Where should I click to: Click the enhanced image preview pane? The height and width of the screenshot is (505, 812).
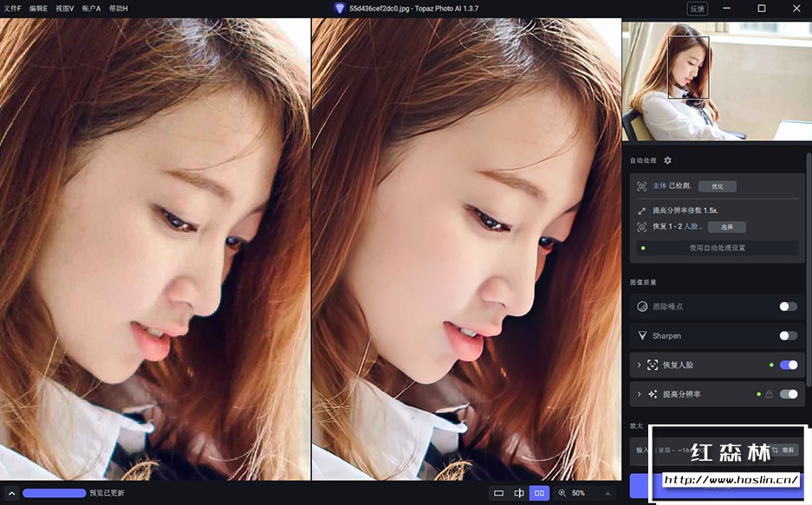click(466, 249)
